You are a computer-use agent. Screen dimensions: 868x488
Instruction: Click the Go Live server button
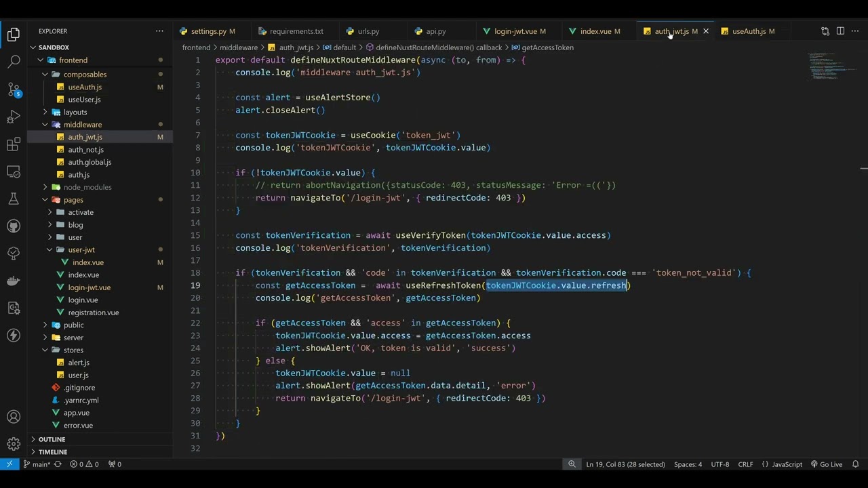point(826,464)
